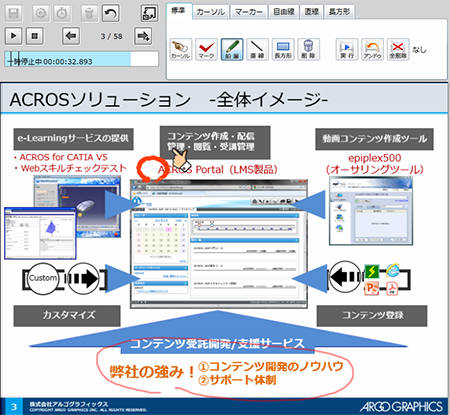
Task: Click the Internet Explorer icon on slide
Action: (x=393, y=271)
